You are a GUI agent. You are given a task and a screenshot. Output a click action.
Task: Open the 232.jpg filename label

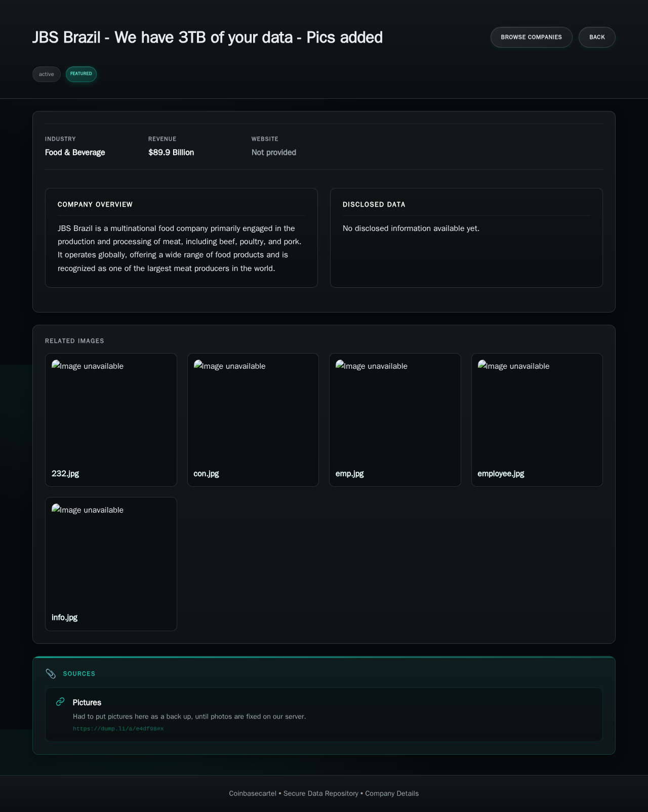tap(65, 474)
